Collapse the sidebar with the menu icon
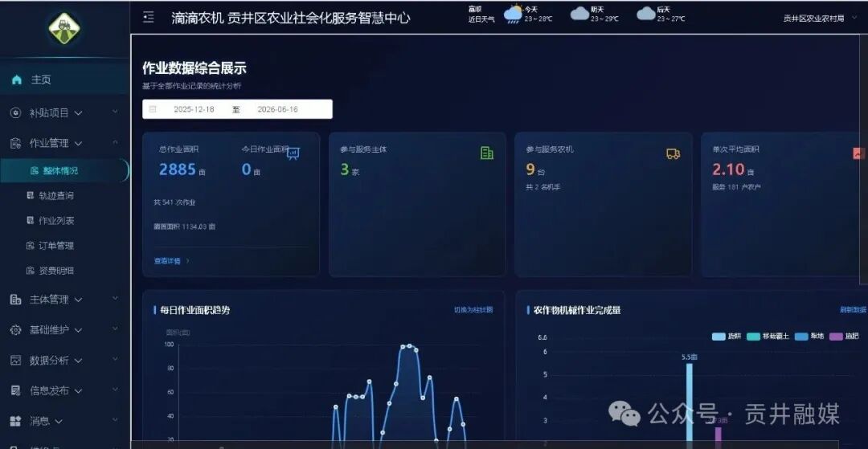Screen dimensions: 868x449 point(149,17)
